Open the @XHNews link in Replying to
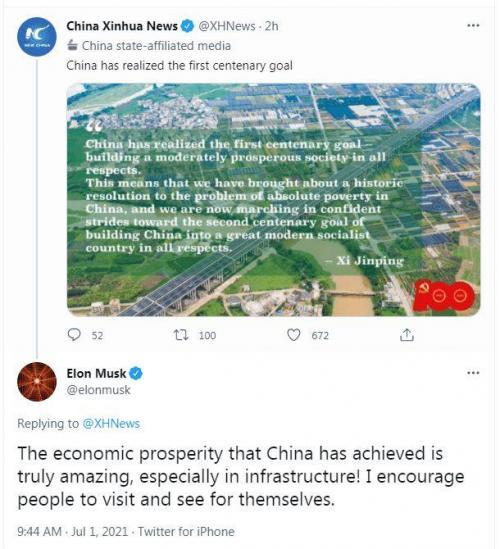500x549 pixels. 111,424
